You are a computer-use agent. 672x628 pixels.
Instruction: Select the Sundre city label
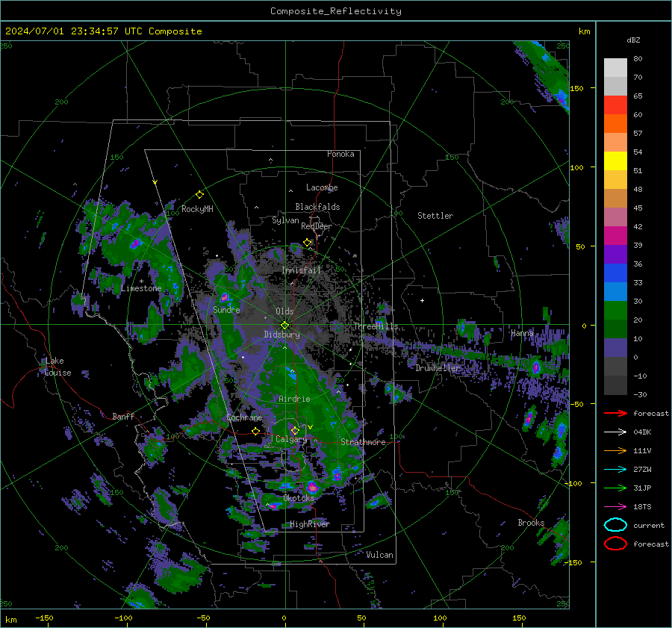(226, 309)
